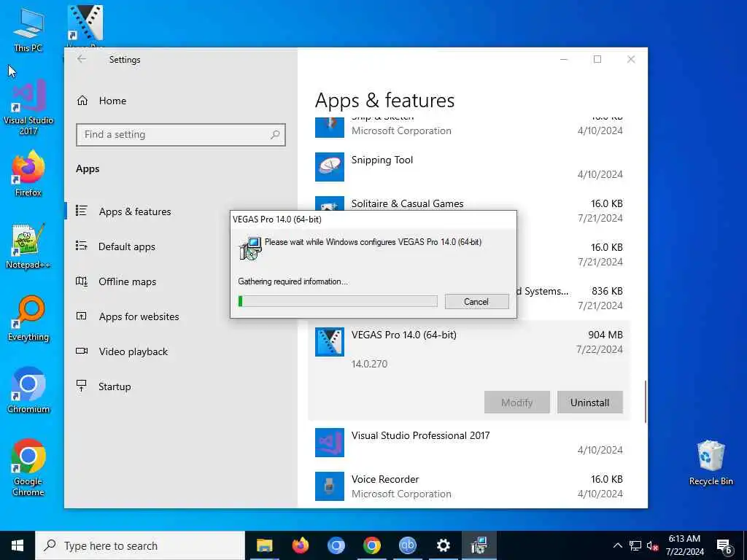Select the Google Chrome desktop shortcut
This screenshot has width=747, height=560.
28,467
